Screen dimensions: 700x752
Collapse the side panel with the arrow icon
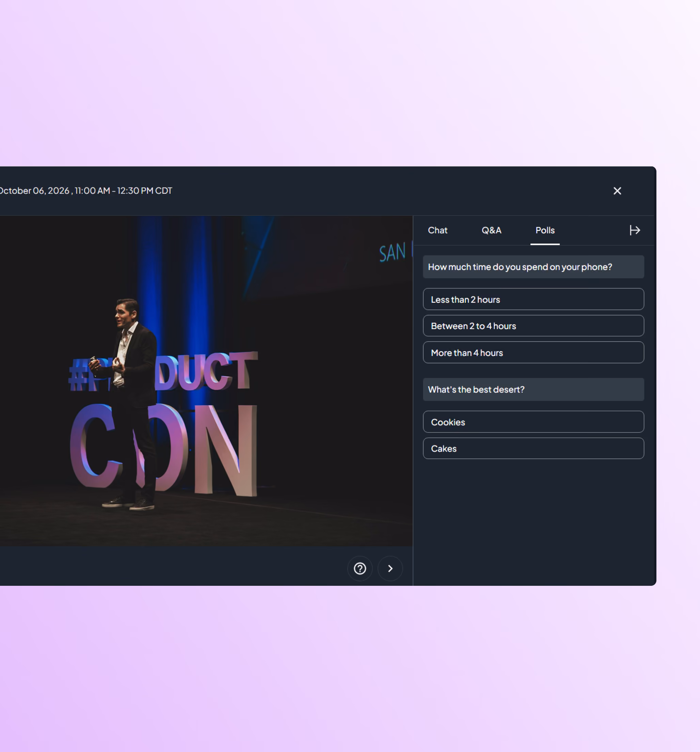(635, 230)
